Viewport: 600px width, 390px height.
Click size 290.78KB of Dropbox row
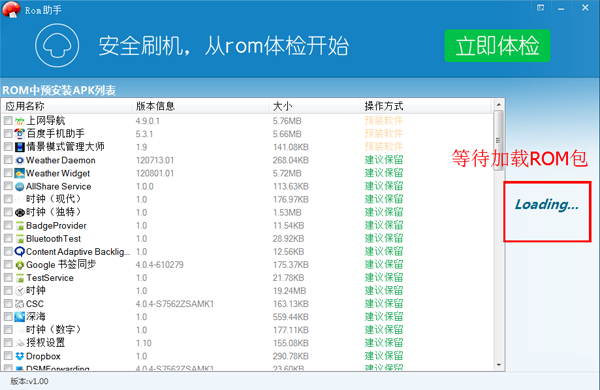pos(290,356)
